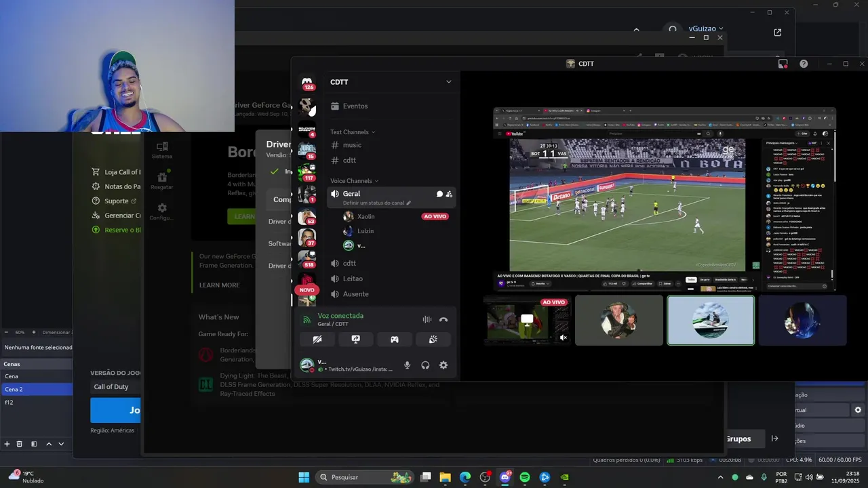
Task: Open server icon with 518 badge
Action: click(307, 258)
